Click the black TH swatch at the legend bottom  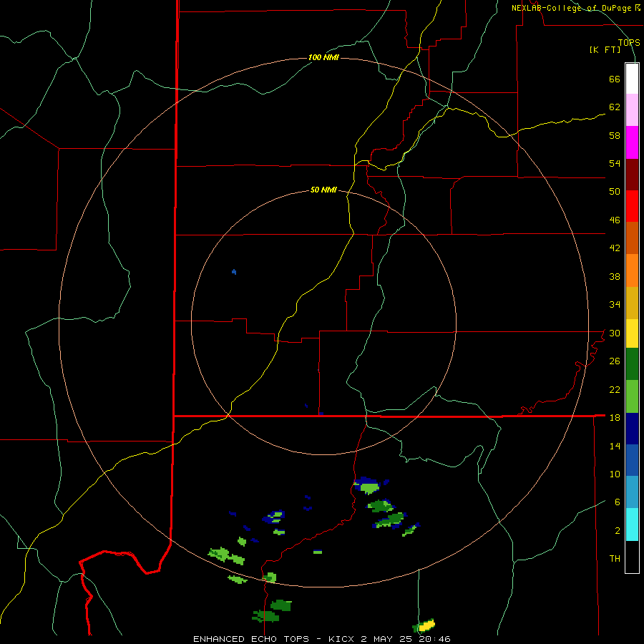point(632,557)
